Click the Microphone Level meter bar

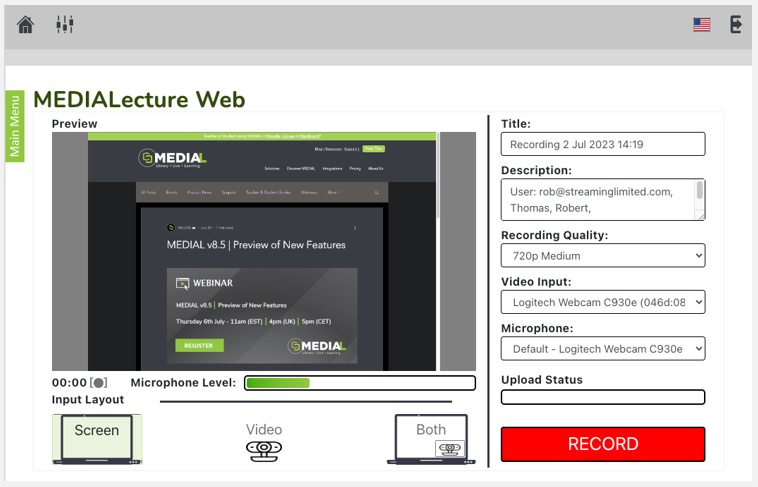(360, 383)
